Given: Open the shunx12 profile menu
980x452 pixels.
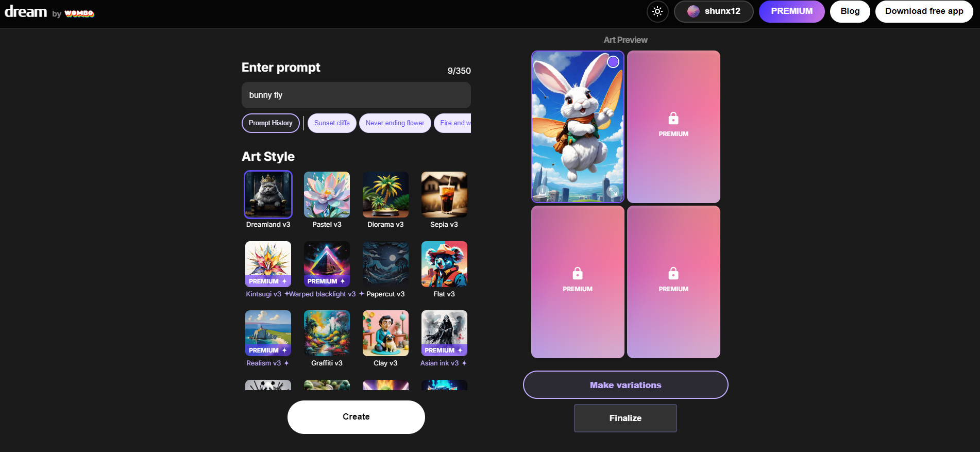Looking at the screenshot, I should pyautogui.click(x=714, y=11).
